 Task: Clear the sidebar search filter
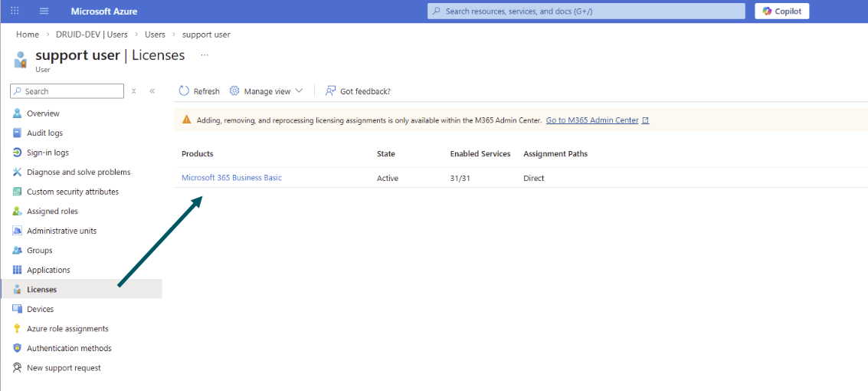pyautogui.click(x=134, y=91)
